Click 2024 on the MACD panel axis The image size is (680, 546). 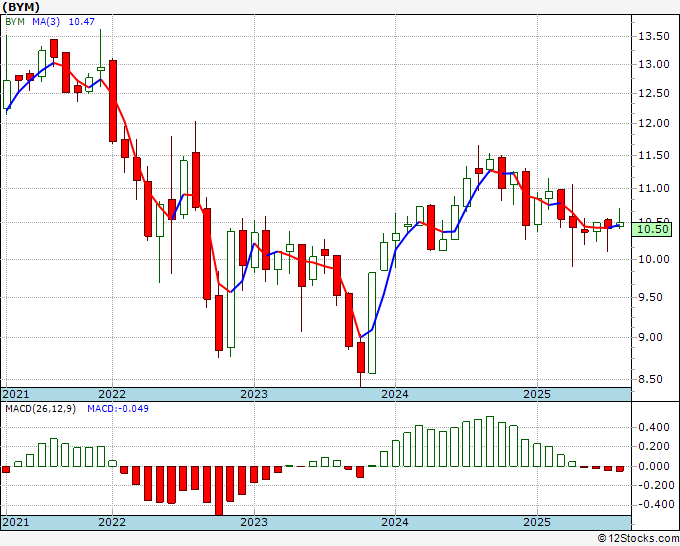coord(395,522)
